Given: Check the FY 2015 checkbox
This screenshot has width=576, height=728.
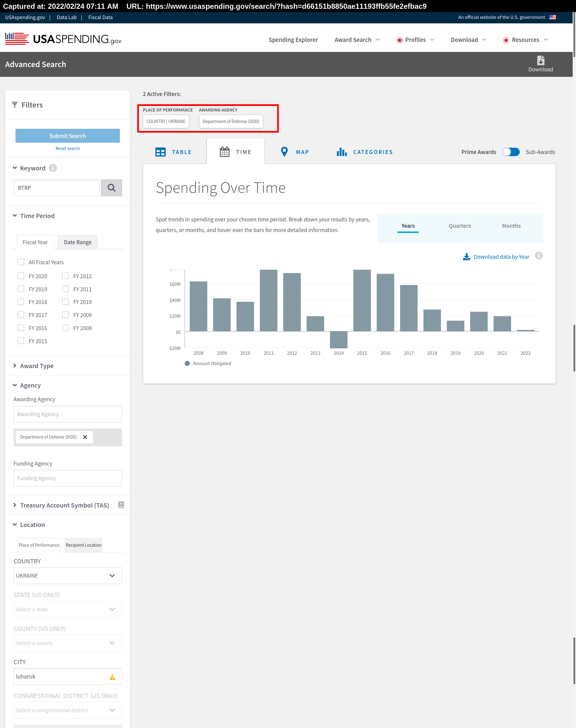Looking at the screenshot, I should (x=21, y=341).
